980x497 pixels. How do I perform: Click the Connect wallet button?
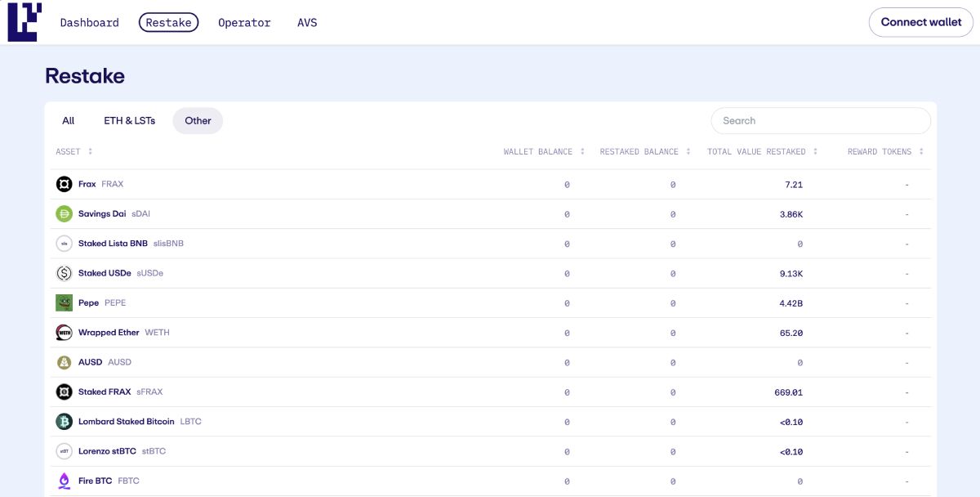tap(921, 22)
